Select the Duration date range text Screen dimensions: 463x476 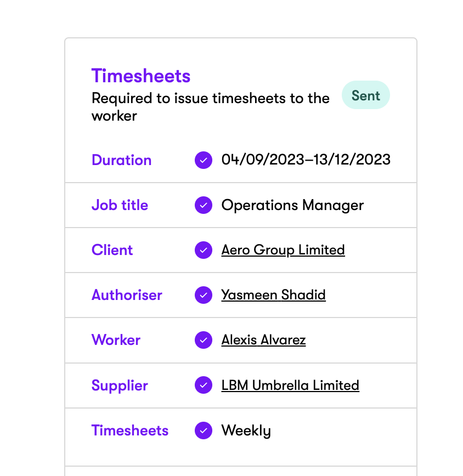[x=306, y=160]
